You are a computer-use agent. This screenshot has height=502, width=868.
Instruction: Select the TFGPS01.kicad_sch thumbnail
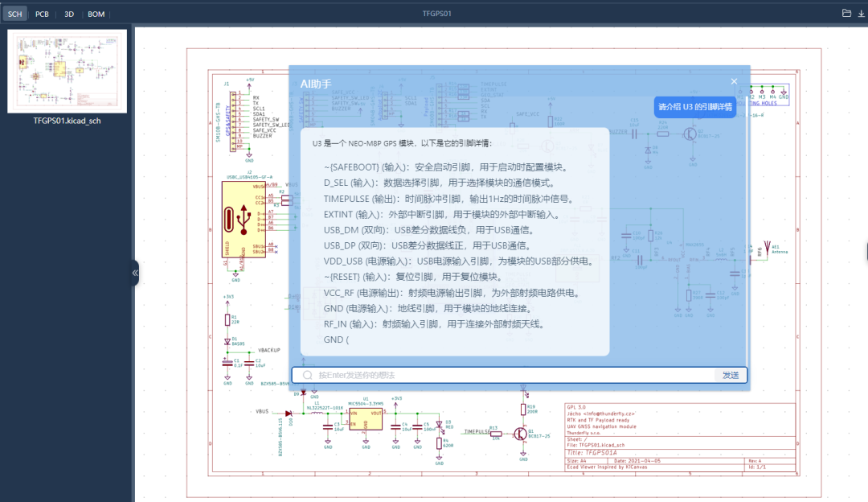coord(67,72)
